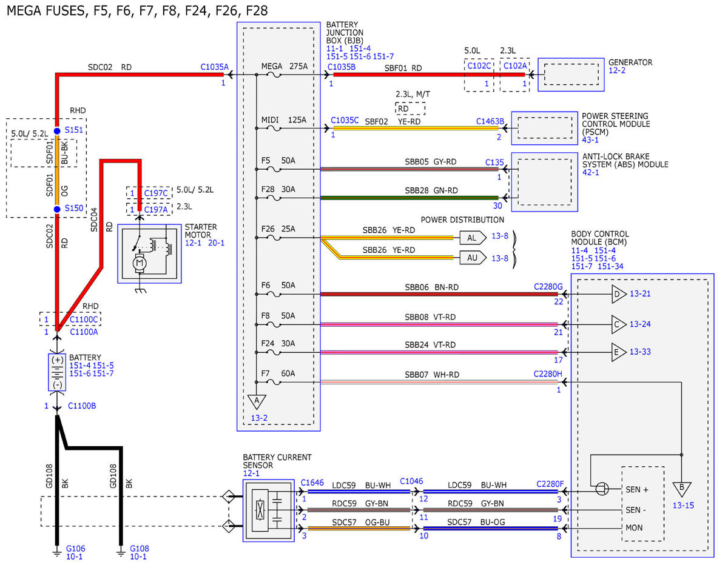Viewport: 728px width, 562px height.
Task: Select the triangle C marker beside 13-24
Action: 618,324
